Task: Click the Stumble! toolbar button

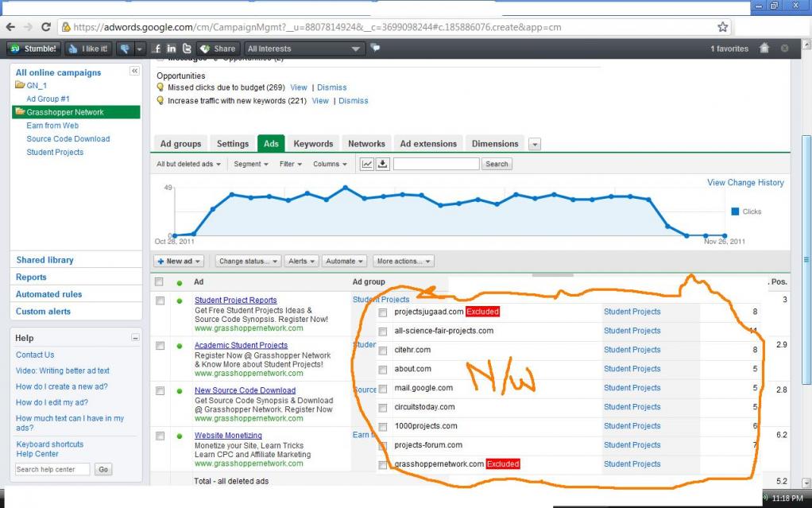Action: click(x=33, y=48)
